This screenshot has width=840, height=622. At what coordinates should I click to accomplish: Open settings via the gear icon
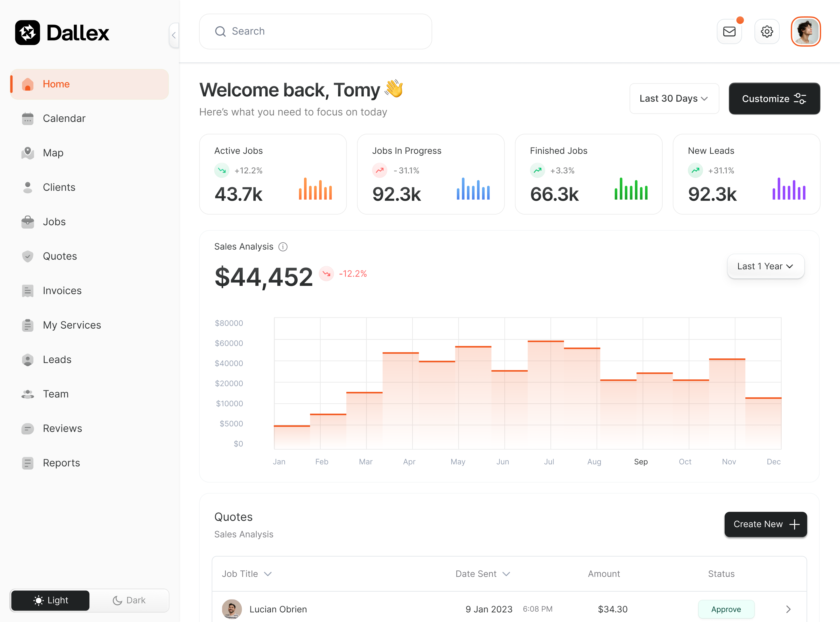(x=767, y=32)
